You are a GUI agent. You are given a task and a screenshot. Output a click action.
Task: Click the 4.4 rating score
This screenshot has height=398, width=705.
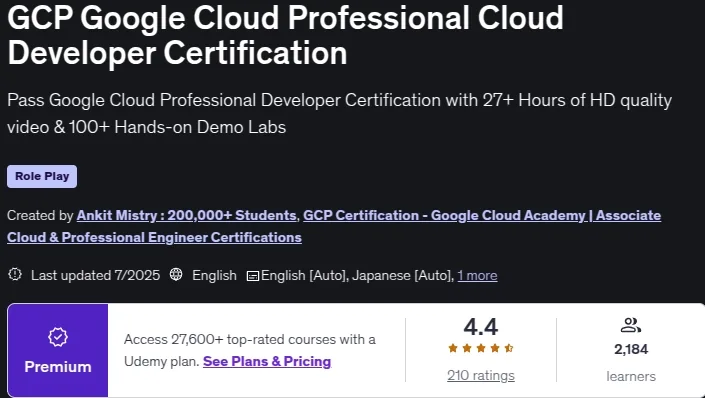pyautogui.click(x=481, y=327)
